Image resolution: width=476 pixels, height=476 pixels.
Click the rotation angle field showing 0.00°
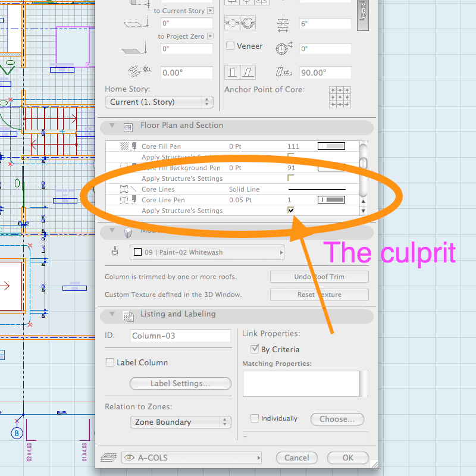point(186,73)
